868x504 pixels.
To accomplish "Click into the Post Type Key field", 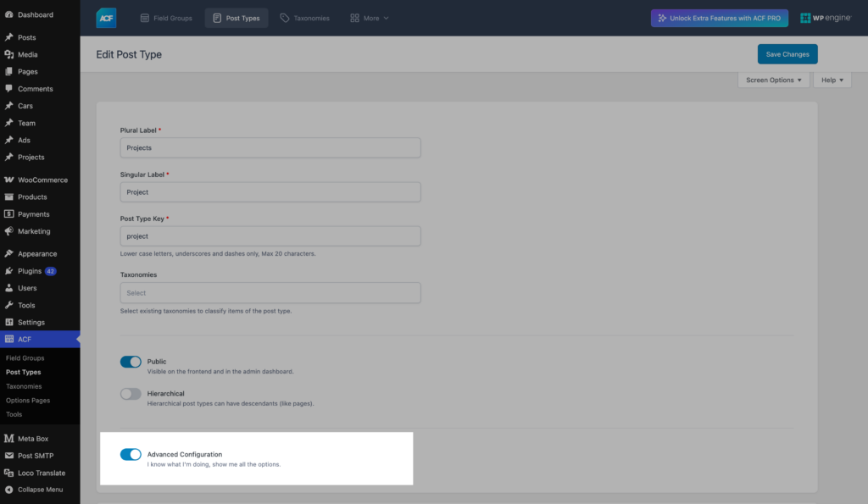I will 270,236.
